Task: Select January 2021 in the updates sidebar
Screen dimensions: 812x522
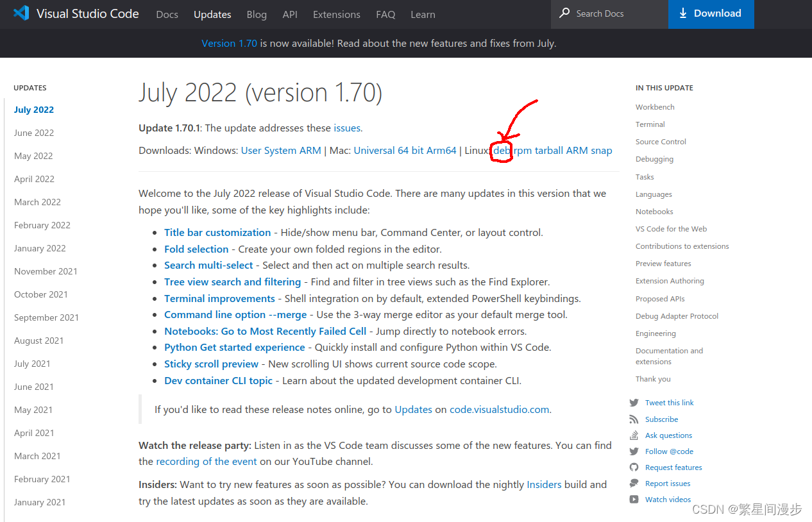Action: pos(40,502)
